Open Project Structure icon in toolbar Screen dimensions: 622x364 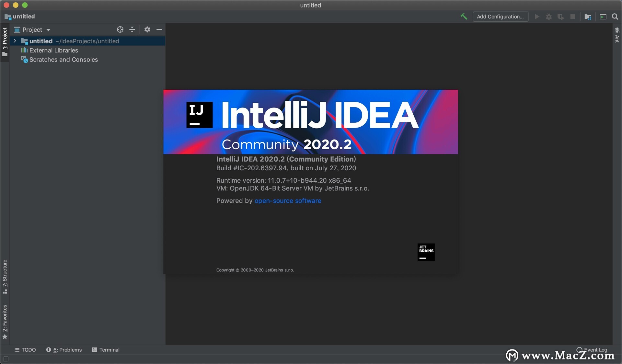[588, 17]
